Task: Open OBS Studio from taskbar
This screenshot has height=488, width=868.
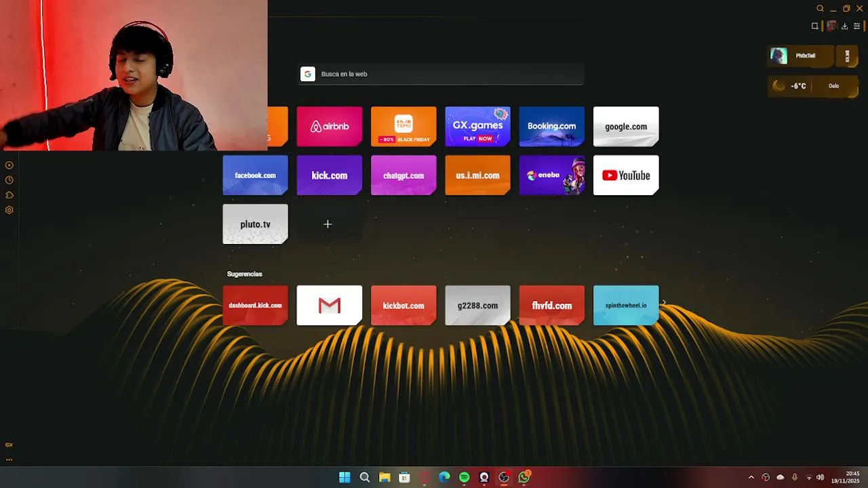Action: click(504, 477)
